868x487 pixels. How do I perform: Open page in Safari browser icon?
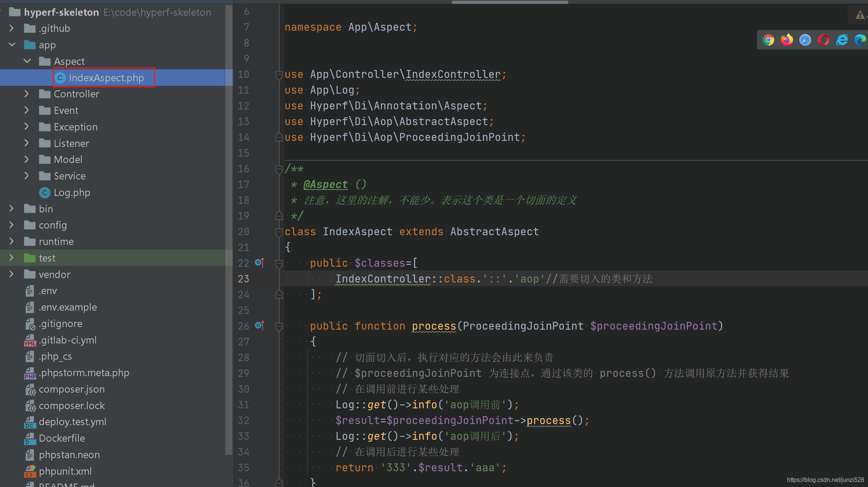point(805,40)
